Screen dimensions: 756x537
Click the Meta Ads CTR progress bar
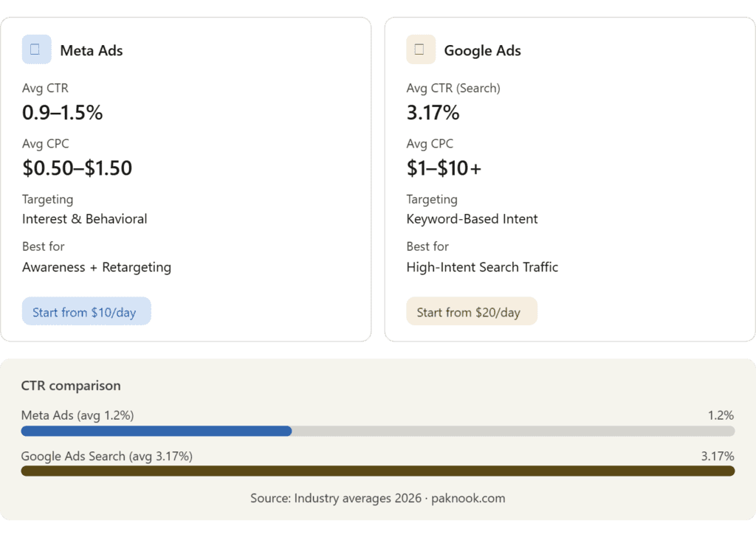tap(378, 431)
